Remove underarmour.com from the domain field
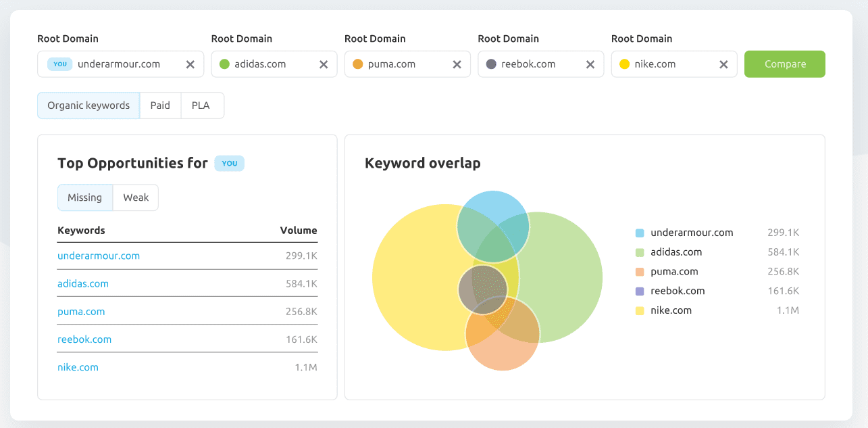This screenshot has height=428, width=868. 190,64
